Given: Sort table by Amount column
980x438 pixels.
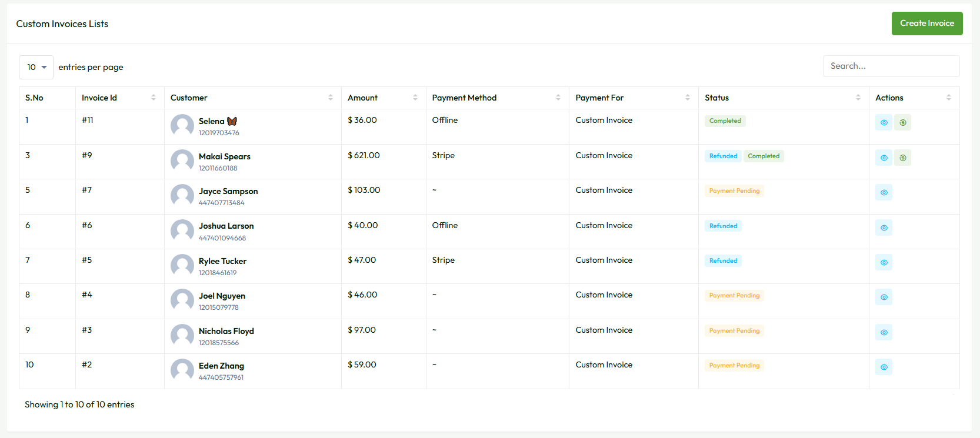Looking at the screenshot, I should tap(384, 98).
